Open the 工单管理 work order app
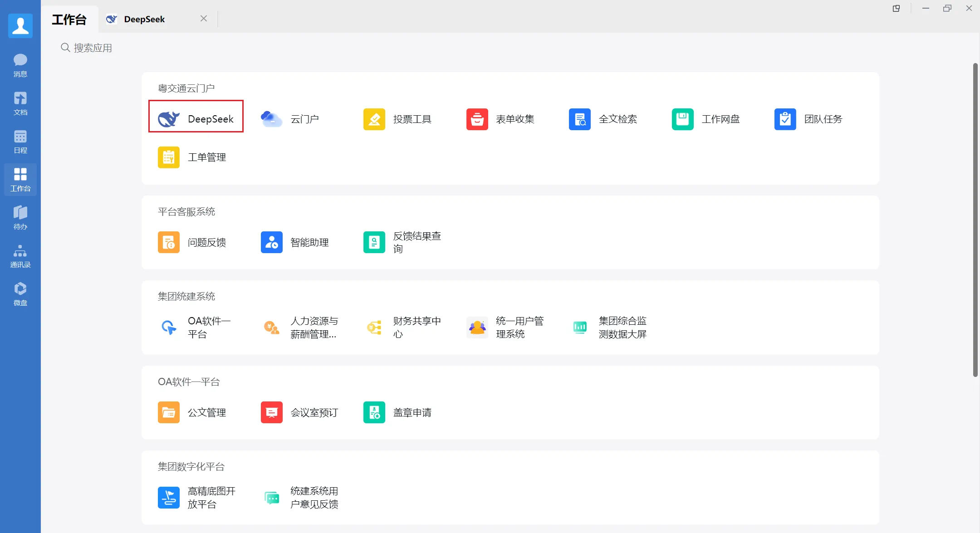Screen dimensions: 980x533 (x=192, y=157)
